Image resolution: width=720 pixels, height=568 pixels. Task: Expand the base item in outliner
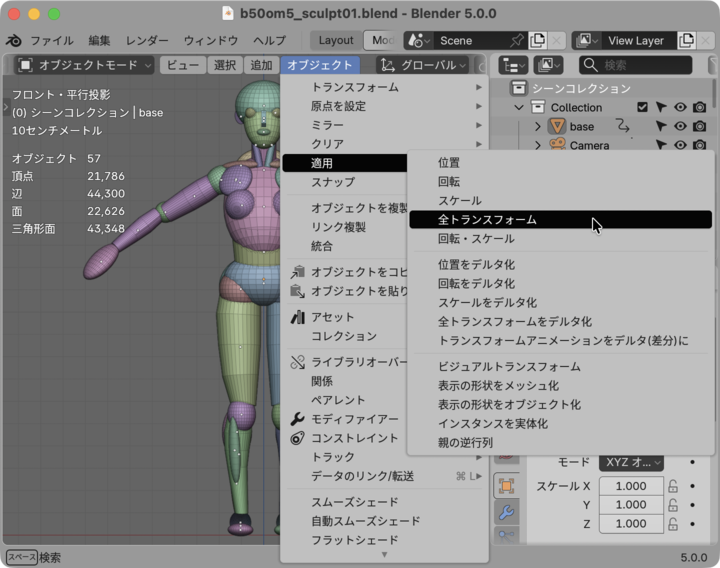[538, 126]
